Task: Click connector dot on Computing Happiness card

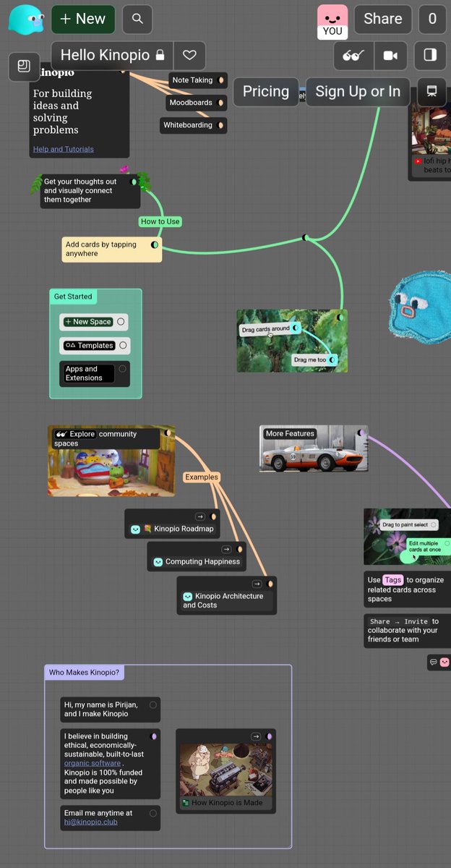Action: 240,550
